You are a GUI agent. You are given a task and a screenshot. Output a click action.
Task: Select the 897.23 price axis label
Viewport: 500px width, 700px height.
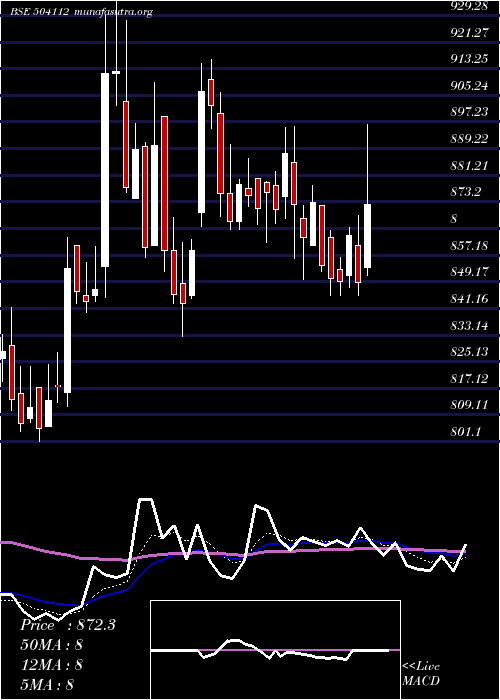[x=469, y=112]
